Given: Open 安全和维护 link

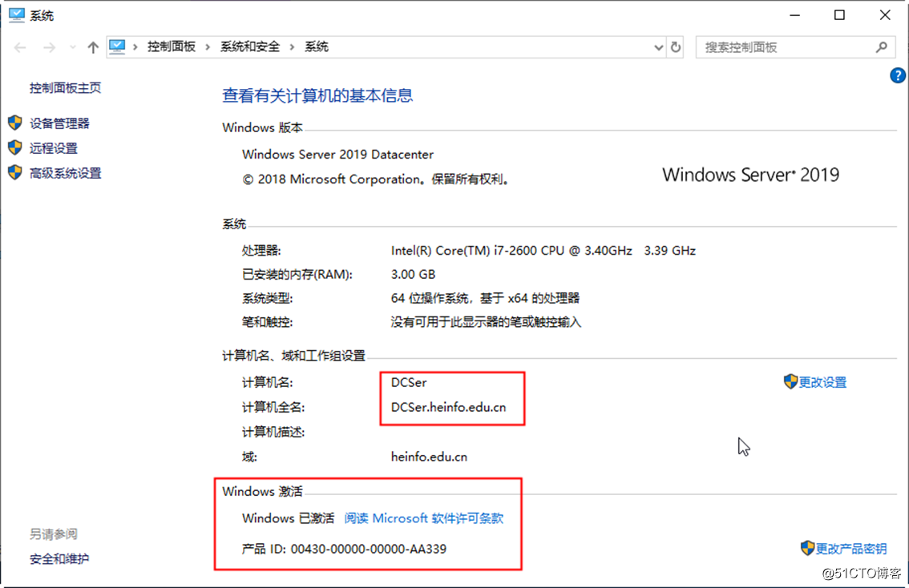Looking at the screenshot, I should pyautogui.click(x=59, y=559).
